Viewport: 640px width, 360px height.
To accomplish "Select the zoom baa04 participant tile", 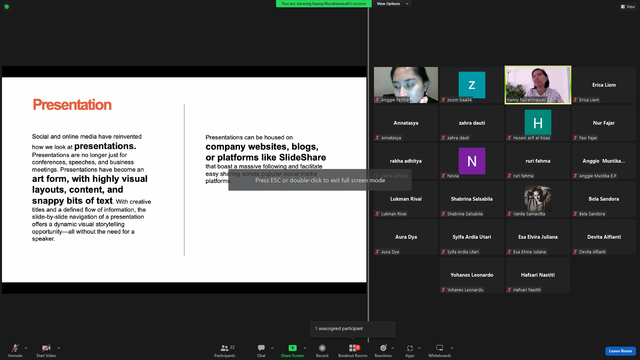I will click(472, 85).
